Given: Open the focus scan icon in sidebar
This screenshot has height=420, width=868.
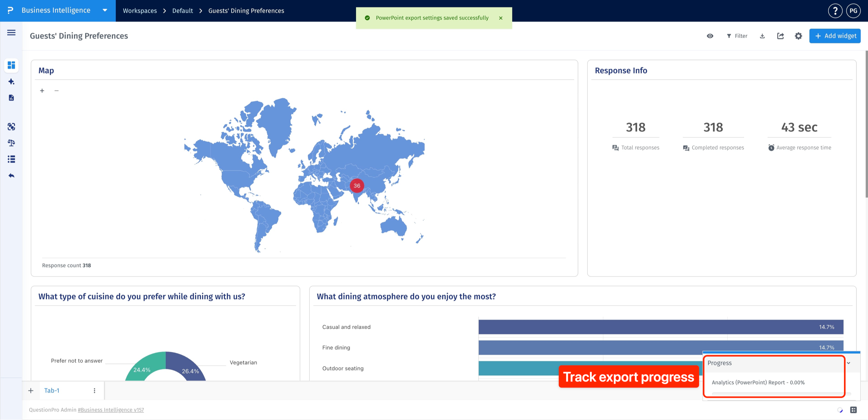Looking at the screenshot, I should click(11, 127).
